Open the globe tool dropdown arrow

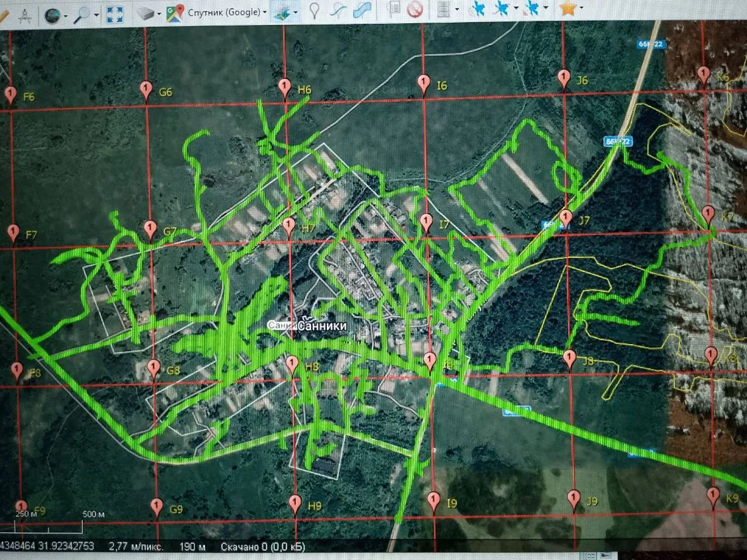[x=65, y=15]
